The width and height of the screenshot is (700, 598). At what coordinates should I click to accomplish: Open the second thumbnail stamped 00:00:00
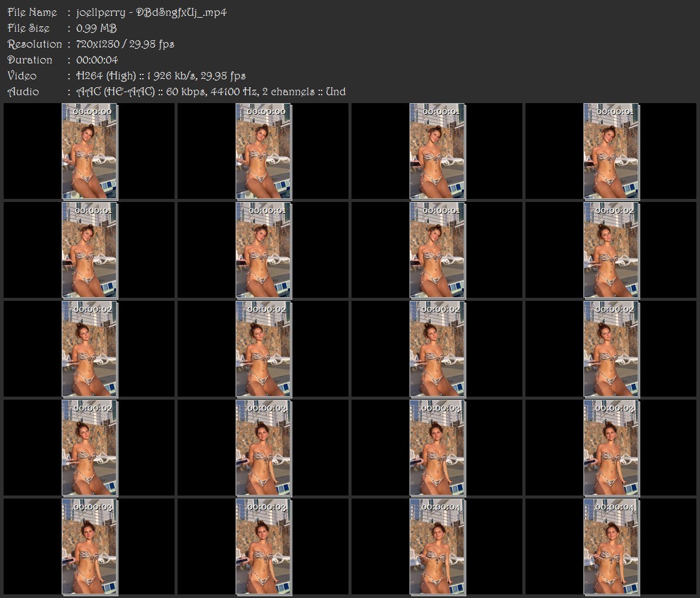[264, 151]
